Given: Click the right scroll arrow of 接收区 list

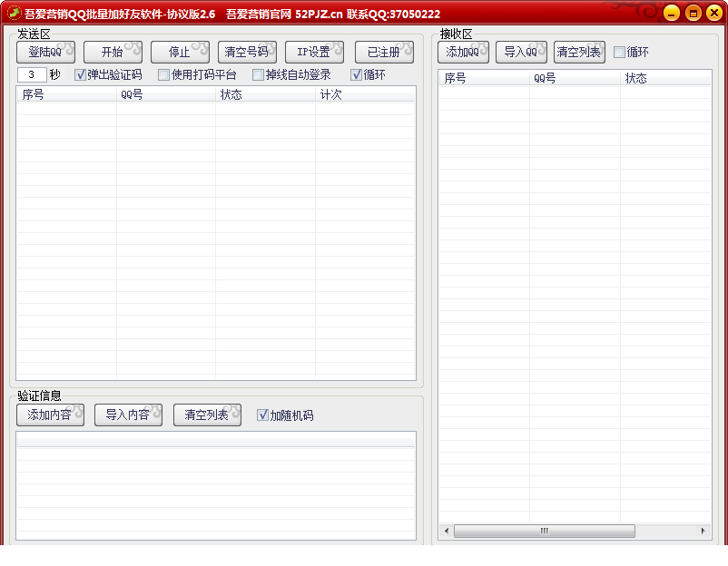Looking at the screenshot, I should pyautogui.click(x=703, y=531).
